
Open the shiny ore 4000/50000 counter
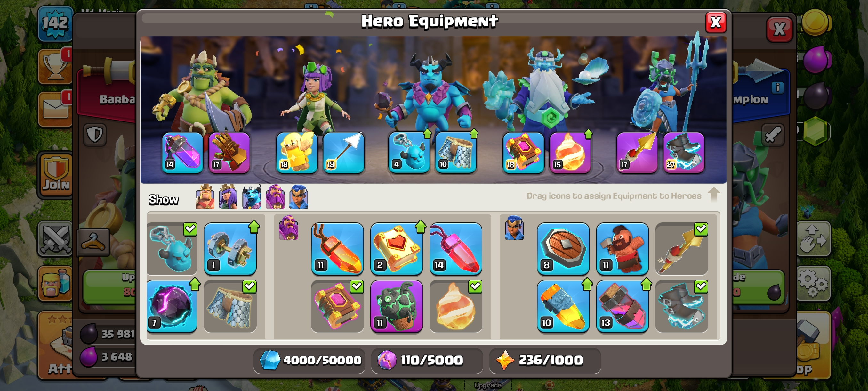click(x=310, y=360)
